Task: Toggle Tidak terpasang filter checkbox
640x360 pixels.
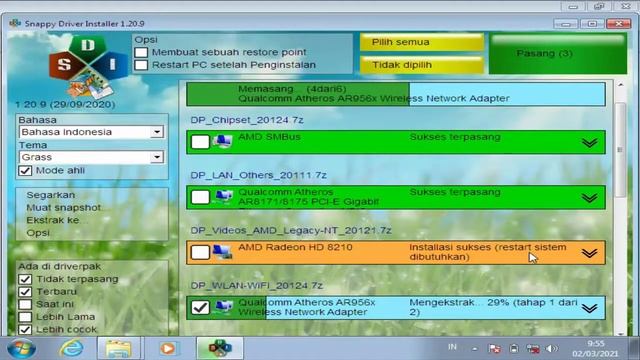Action: pyautogui.click(x=25, y=279)
